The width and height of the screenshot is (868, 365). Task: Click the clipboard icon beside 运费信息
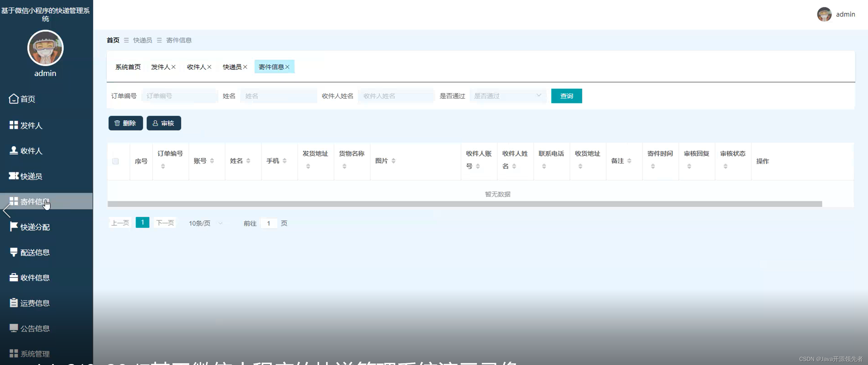pyautogui.click(x=14, y=303)
